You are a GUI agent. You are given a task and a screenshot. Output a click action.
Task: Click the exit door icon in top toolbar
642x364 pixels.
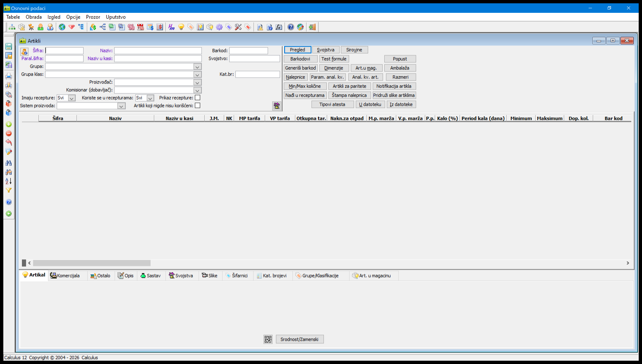[312, 27]
